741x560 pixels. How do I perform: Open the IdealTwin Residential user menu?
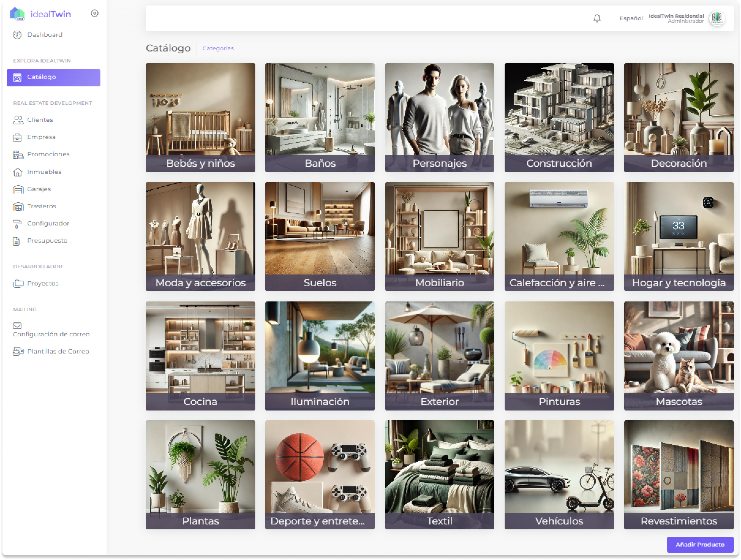click(676, 18)
